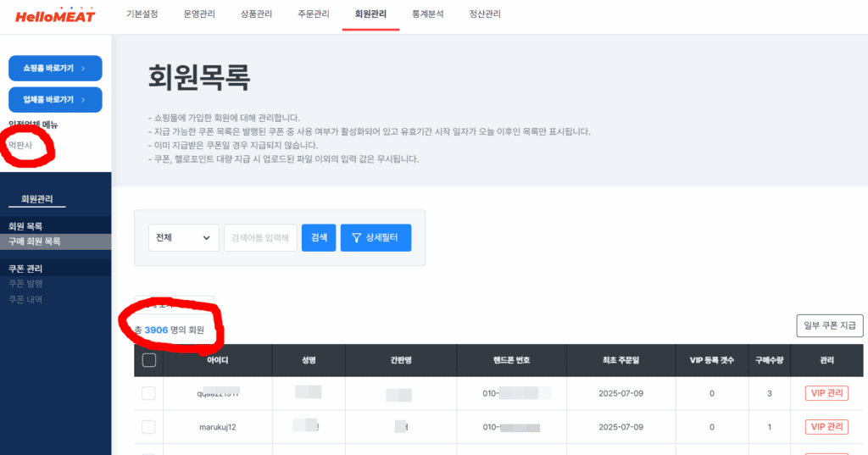
Task: Select the 먹판사 vendor entry
Action: pos(20,145)
